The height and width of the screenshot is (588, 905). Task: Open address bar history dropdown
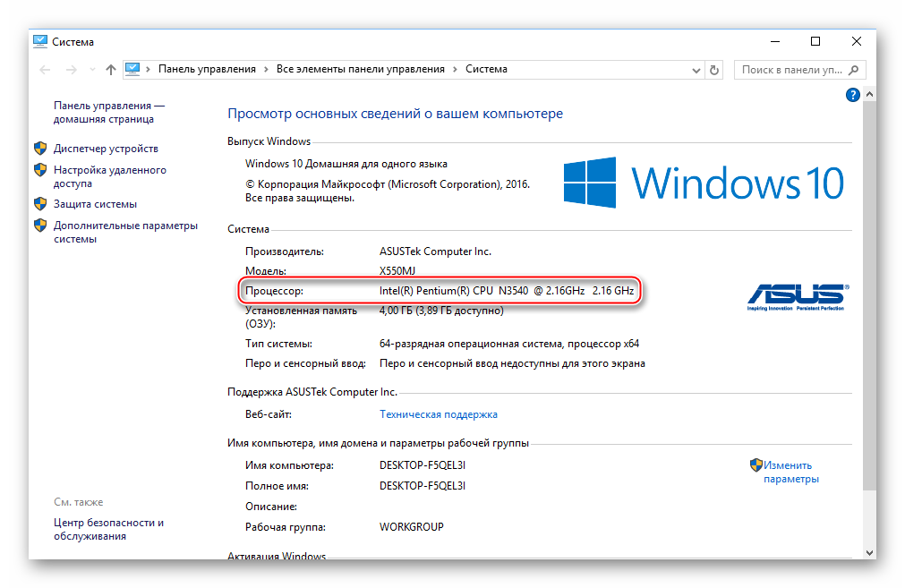tap(696, 71)
